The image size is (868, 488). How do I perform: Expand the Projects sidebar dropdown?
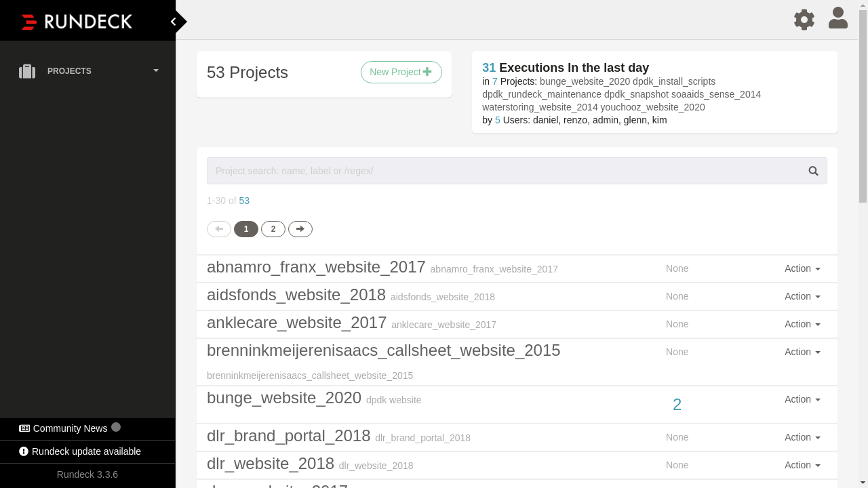point(156,70)
